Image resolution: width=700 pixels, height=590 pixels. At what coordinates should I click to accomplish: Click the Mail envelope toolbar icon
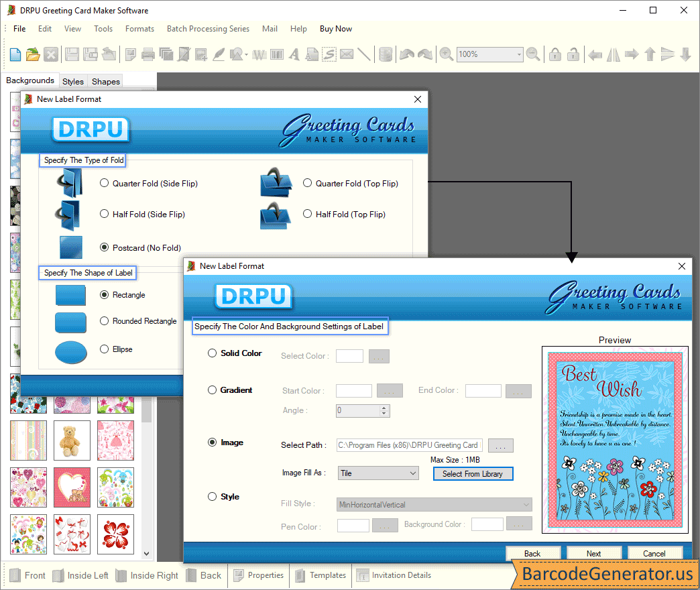click(347, 54)
